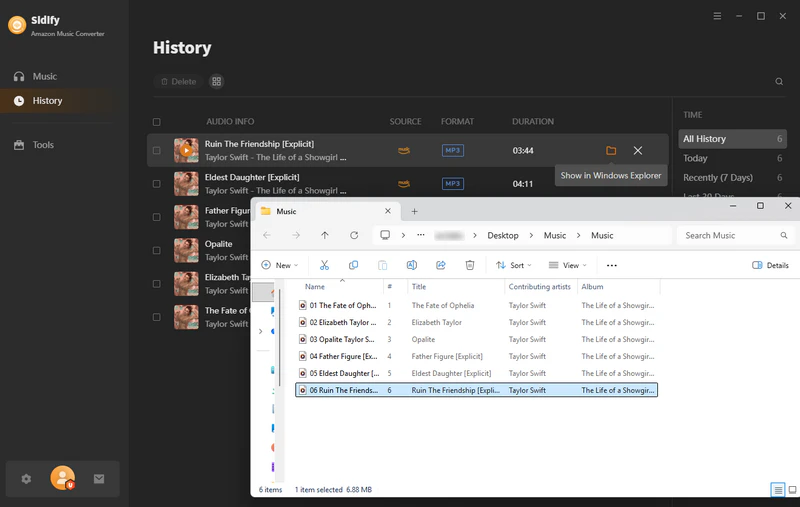The height and width of the screenshot is (507, 800).
Task: Expand the Sort dropdown in Explorer
Action: tap(513, 265)
